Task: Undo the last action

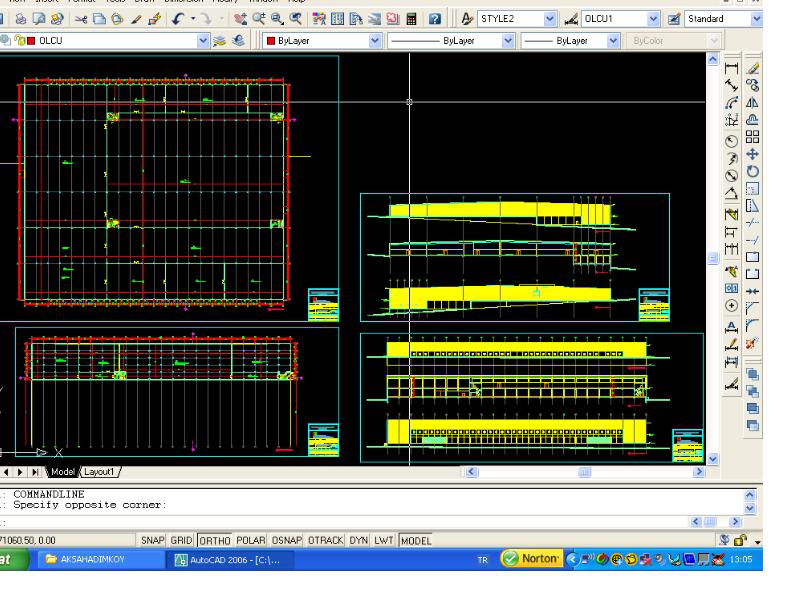Action: [x=178, y=19]
